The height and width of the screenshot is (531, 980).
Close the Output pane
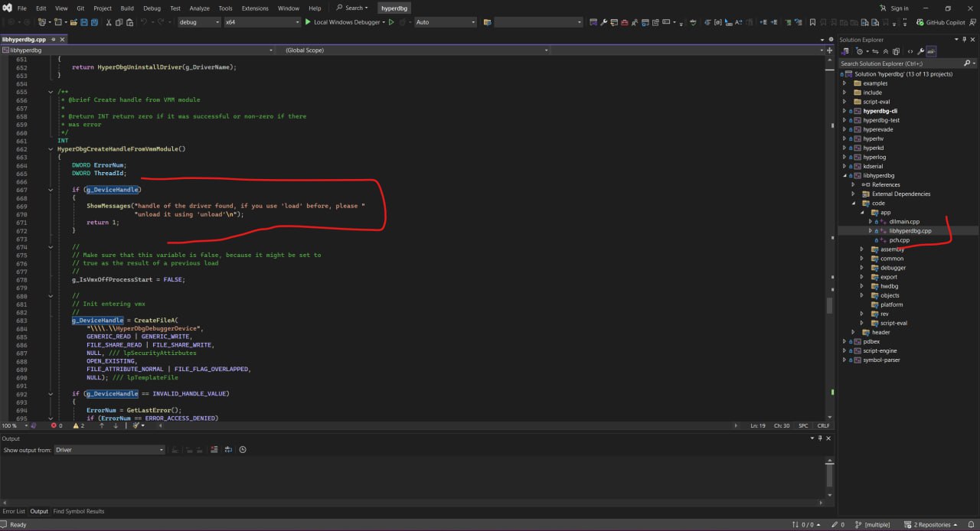828,438
